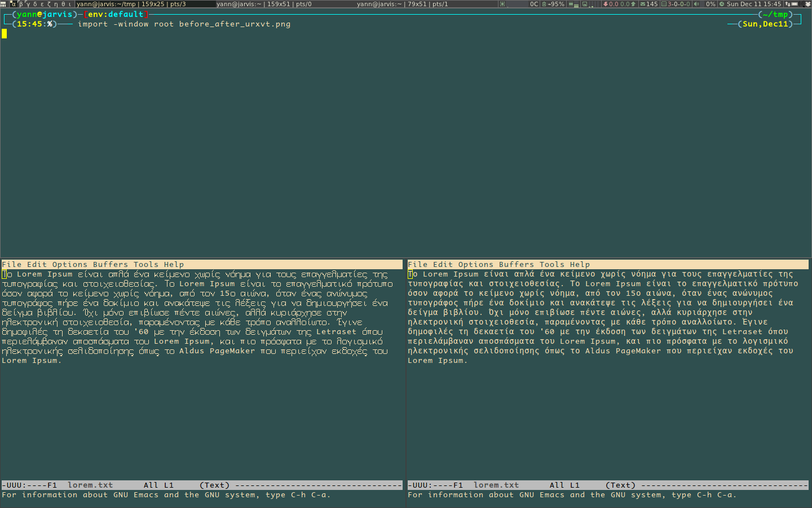This screenshot has width=812, height=508.
Task: Switch to workspace tag α
Action: (14, 4)
